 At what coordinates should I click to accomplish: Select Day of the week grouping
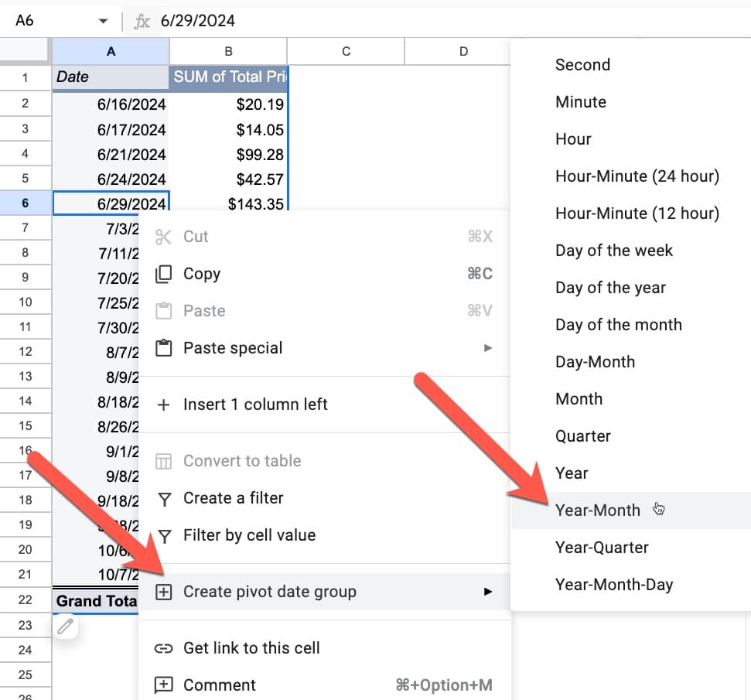click(614, 251)
